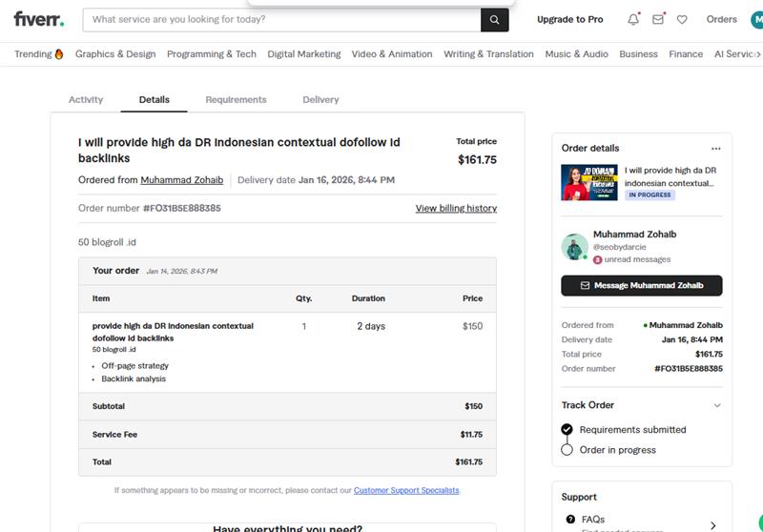Click the user profile avatar in header

pyautogui.click(x=756, y=19)
